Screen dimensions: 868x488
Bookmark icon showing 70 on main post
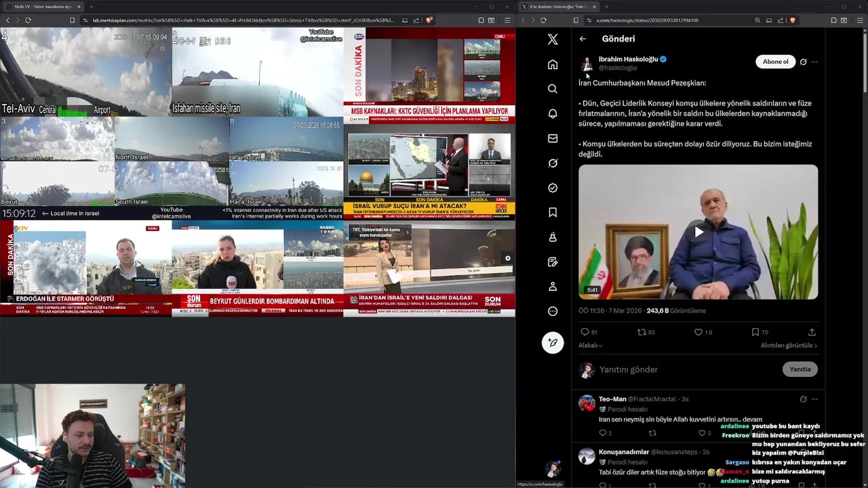pos(755,332)
